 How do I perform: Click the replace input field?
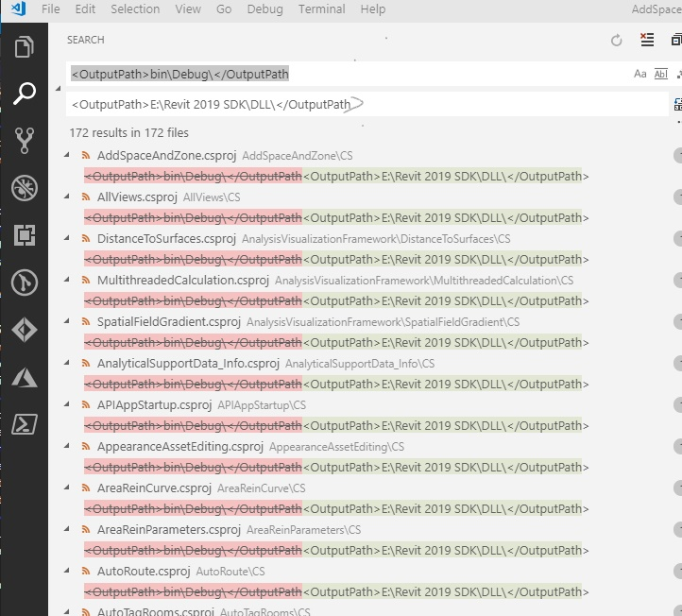[x=367, y=105]
